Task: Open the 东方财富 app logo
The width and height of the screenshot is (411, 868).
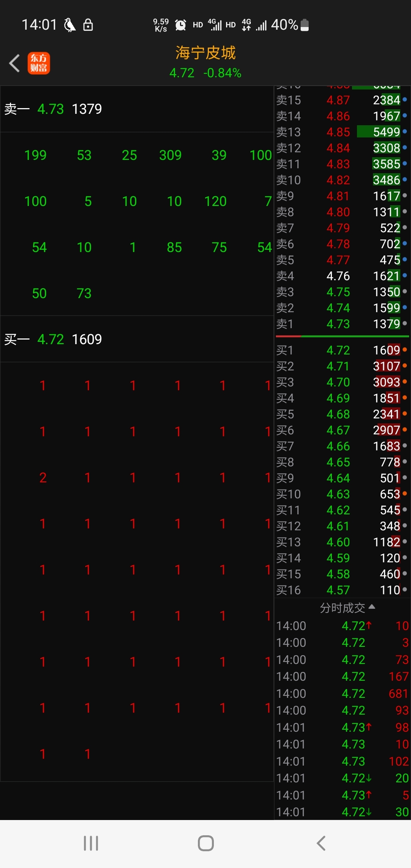Action: coord(38,63)
